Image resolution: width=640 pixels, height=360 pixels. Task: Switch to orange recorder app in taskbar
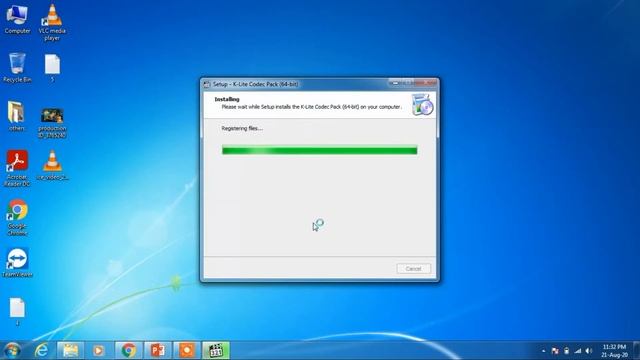point(187,350)
